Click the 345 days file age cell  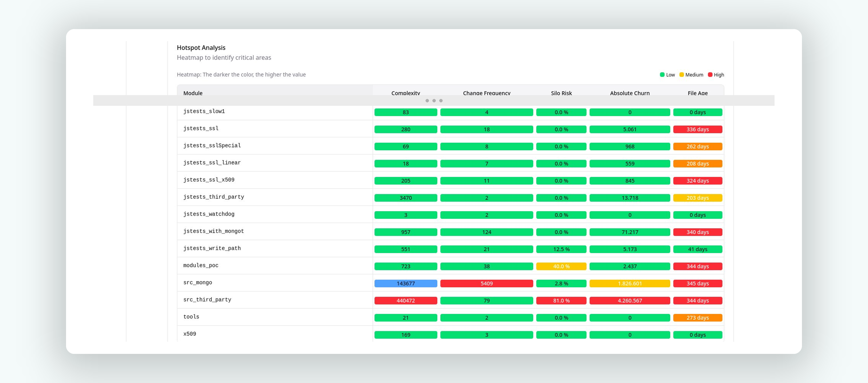coord(697,284)
